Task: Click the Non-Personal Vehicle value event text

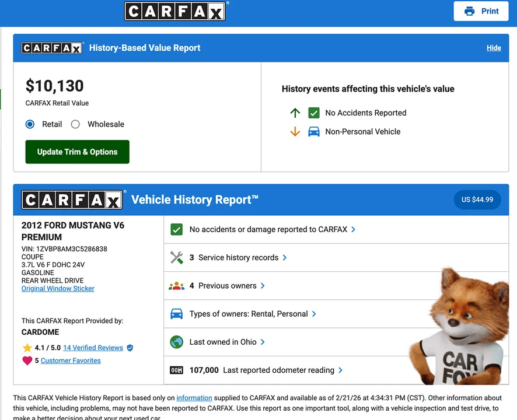Action: point(363,131)
